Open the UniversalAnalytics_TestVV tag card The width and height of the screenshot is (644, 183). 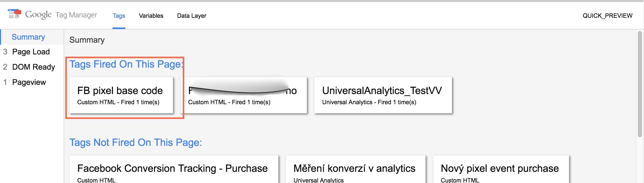click(x=383, y=95)
